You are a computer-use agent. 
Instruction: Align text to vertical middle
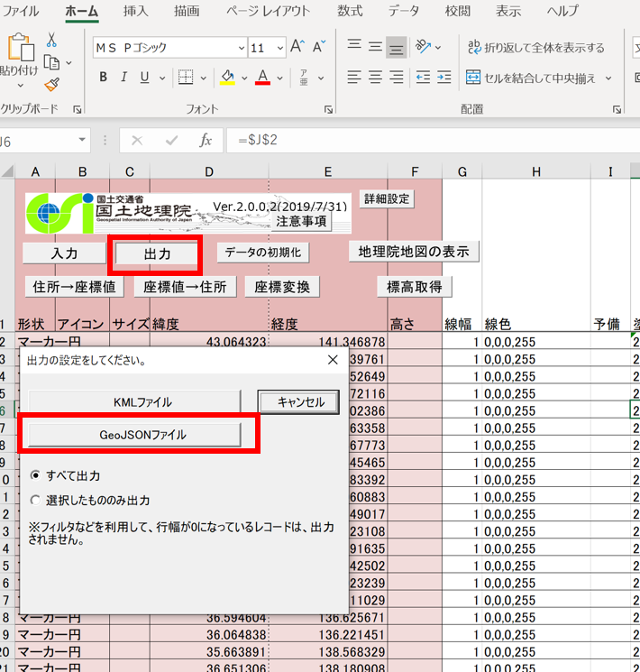pyautogui.click(x=375, y=46)
